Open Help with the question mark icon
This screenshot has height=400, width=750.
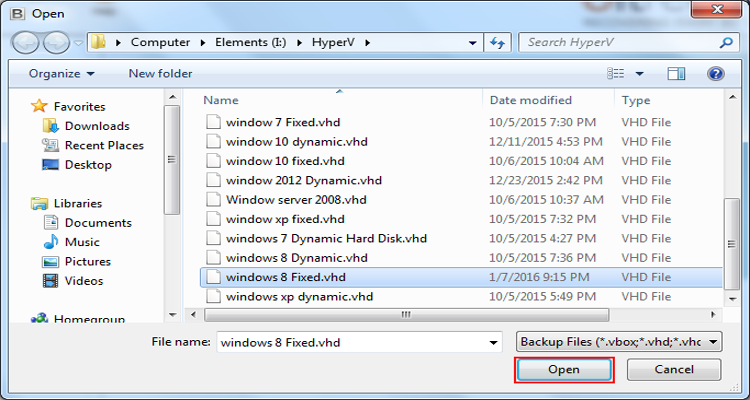pos(716,74)
